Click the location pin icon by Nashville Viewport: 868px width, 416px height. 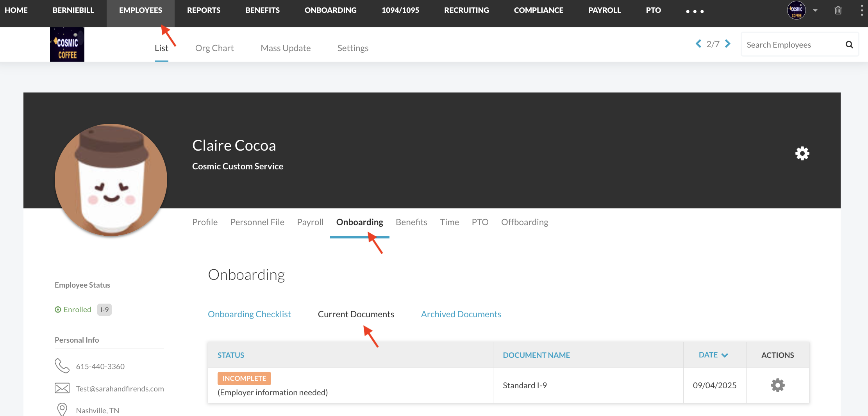tap(62, 409)
